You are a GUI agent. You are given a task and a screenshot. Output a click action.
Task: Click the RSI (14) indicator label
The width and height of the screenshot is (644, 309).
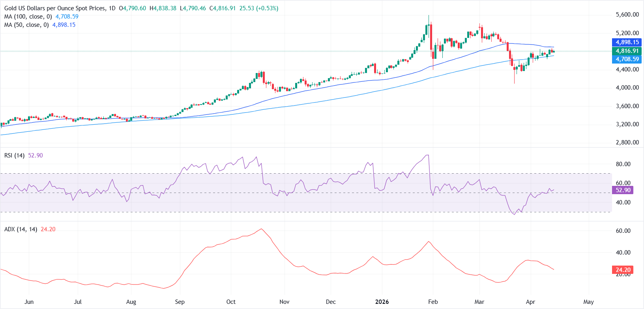[x=14, y=155]
